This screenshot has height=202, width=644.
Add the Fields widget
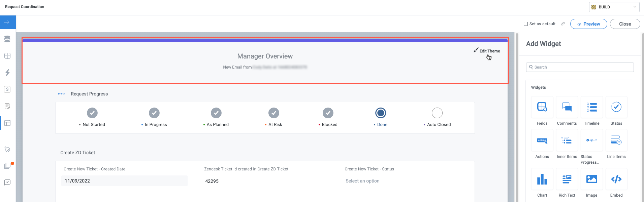pyautogui.click(x=542, y=107)
